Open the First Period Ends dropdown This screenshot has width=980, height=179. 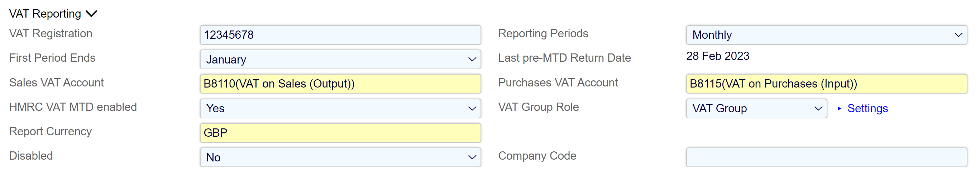coord(340,60)
